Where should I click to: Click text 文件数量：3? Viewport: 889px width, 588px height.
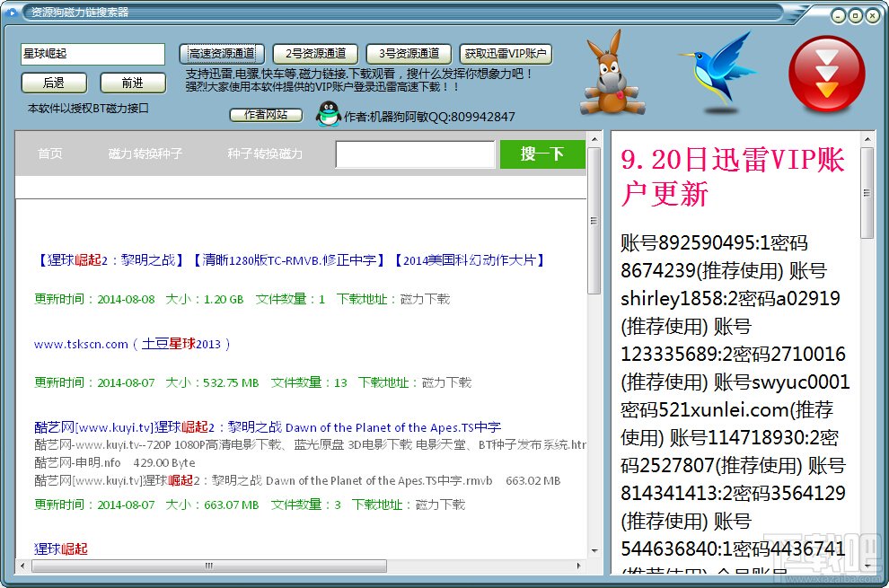pos(305,505)
